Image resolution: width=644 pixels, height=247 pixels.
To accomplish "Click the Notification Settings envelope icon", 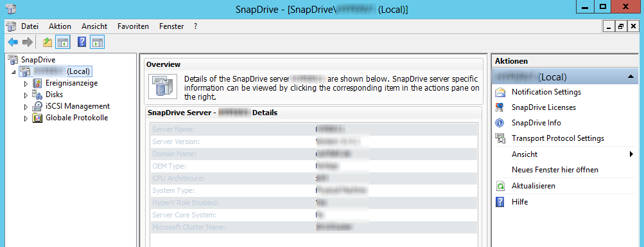I will click(x=500, y=92).
